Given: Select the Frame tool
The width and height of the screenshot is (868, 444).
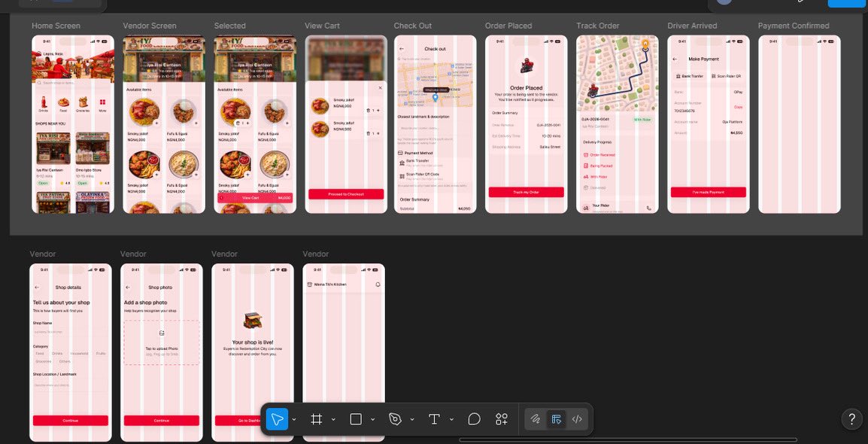Looking at the screenshot, I should point(317,419).
